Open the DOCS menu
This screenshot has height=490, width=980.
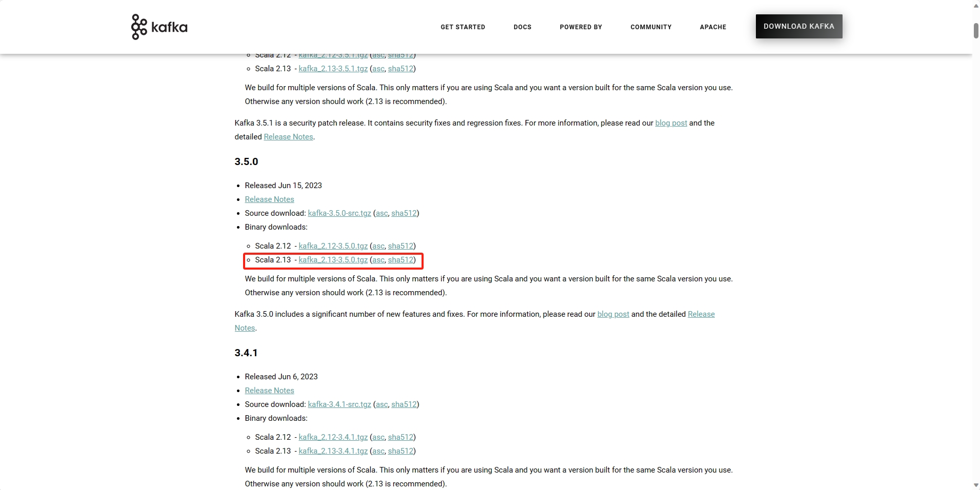(523, 27)
